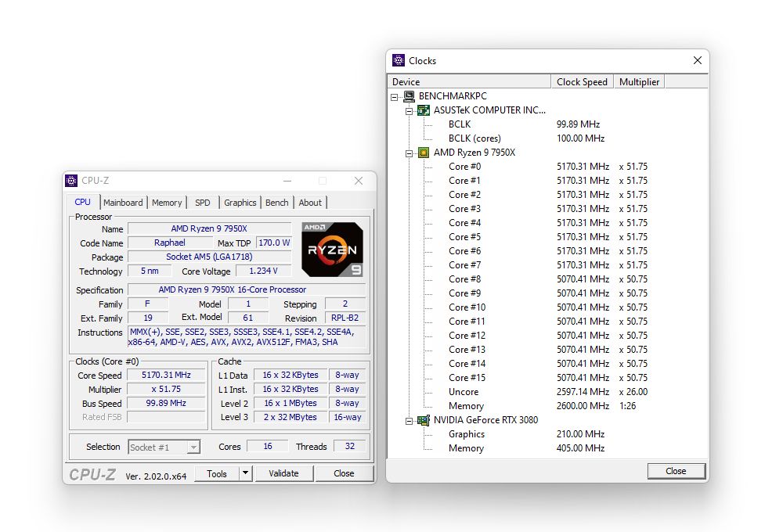Click the Multiplier column header

tap(639, 82)
